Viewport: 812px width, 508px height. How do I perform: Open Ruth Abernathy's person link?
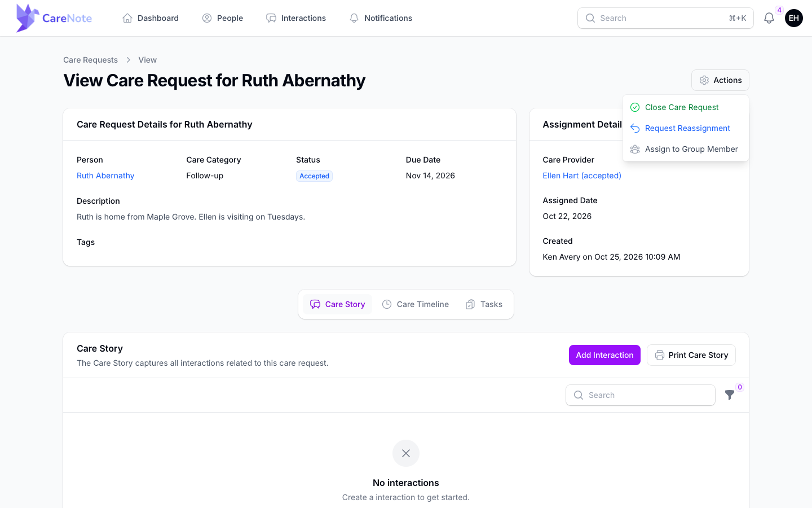pyautogui.click(x=105, y=176)
